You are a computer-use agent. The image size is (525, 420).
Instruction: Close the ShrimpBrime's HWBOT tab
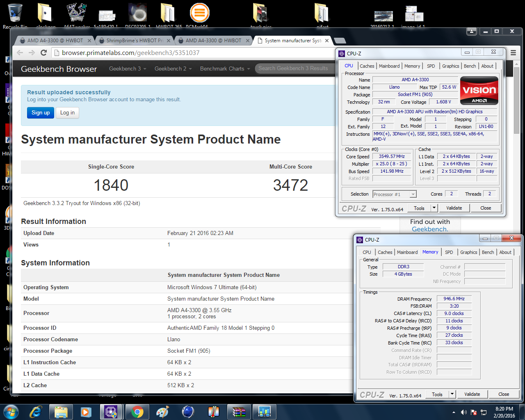point(168,41)
